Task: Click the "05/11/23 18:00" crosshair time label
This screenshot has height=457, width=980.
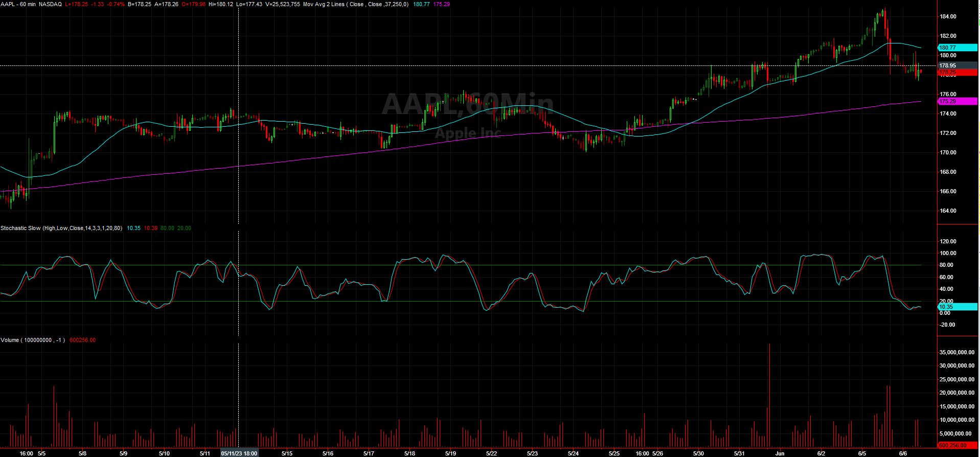Action: click(x=239, y=453)
